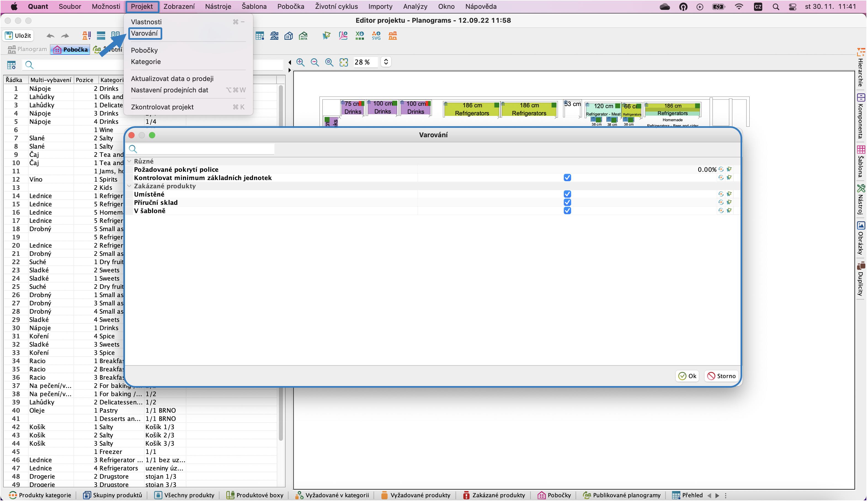Click the undo arrow in toolbar

click(x=50, y=36)
